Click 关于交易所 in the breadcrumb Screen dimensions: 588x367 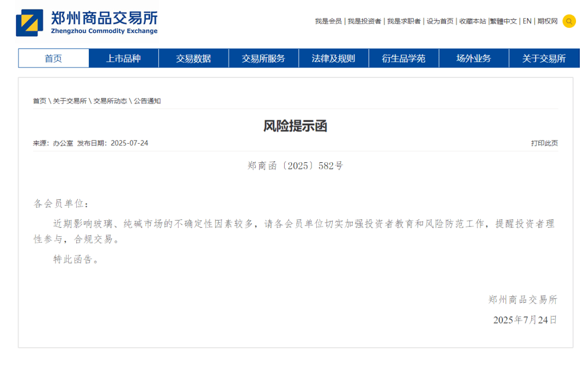click(70, 101)
